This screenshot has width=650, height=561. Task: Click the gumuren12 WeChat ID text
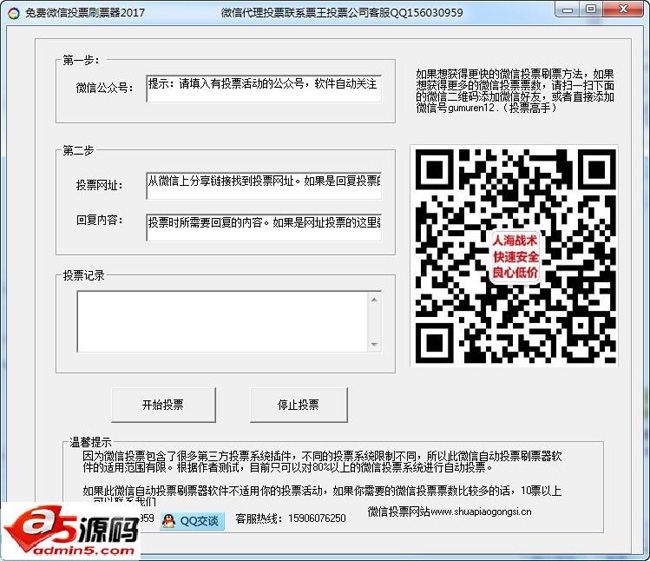click(472, 108)
